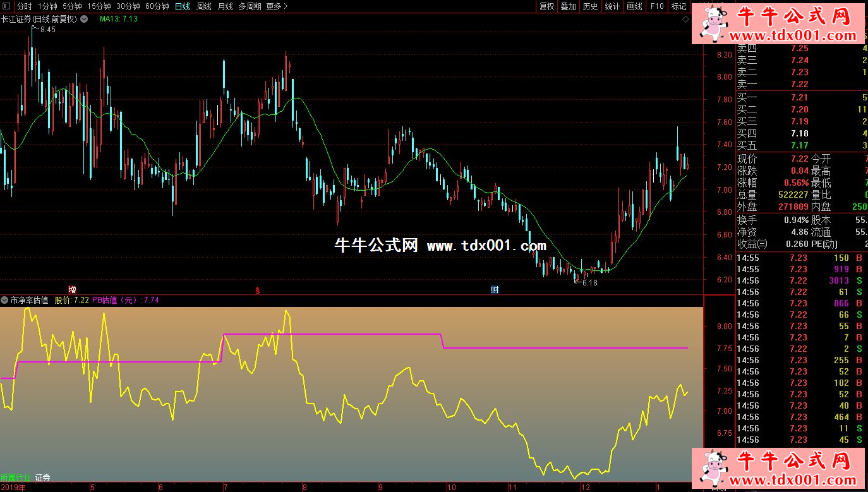
Task: Select the 日线 daily period tab
Action: tap(182, 6)
